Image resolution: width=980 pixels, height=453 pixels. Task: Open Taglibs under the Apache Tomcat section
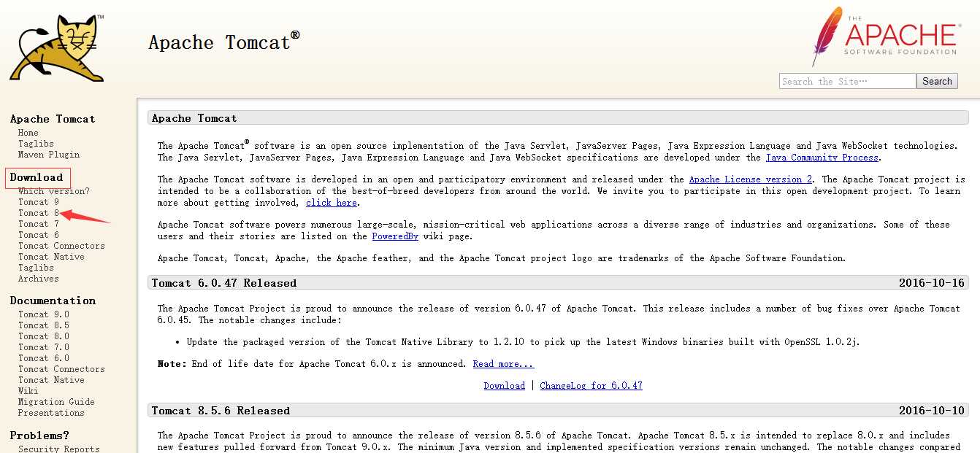click(x=36, y=144)
